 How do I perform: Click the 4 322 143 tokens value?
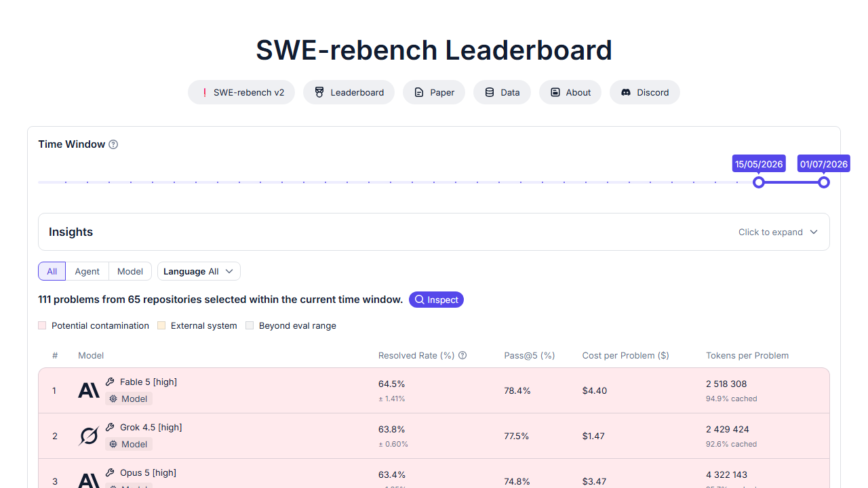pos(726,474)
